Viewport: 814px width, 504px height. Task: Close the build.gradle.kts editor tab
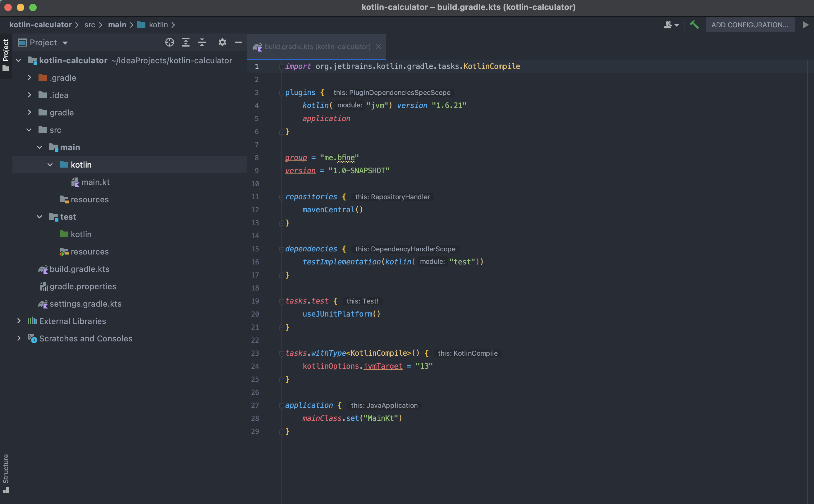coord(378,47)
